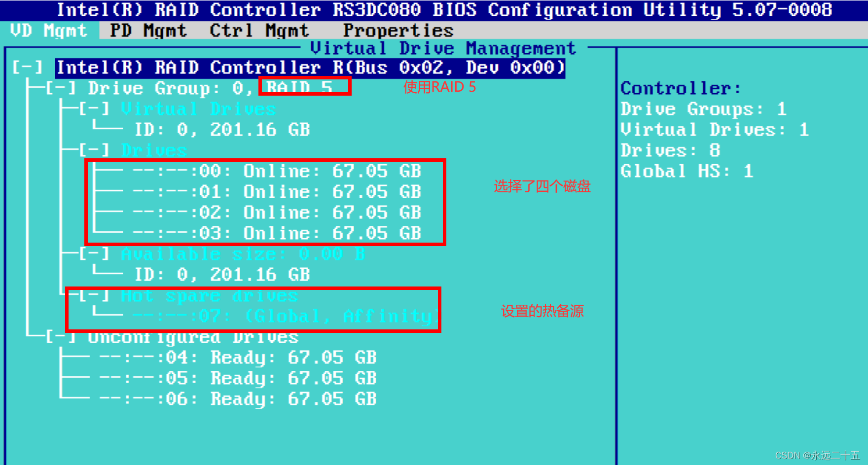The image size is (868, 465).
Task: Select virtual drive ID 0 under Virtual Drives
Action: (x=222, y=130)
